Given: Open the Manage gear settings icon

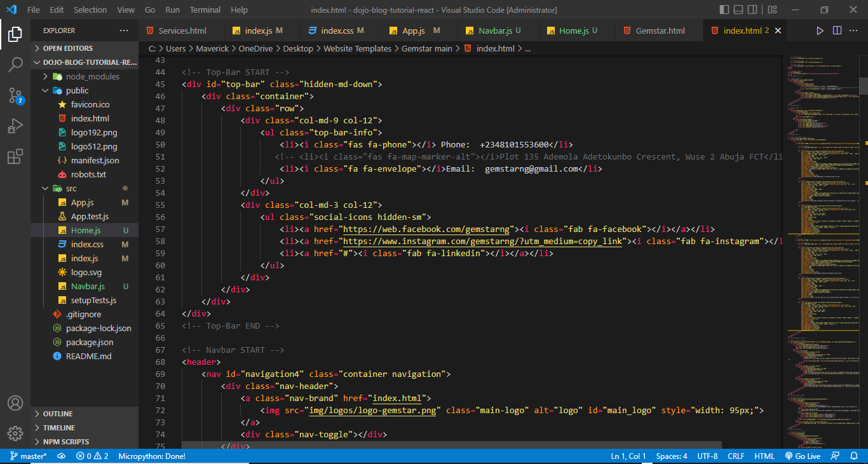Looking at the screenshot, I should click(x=15, y=433).
